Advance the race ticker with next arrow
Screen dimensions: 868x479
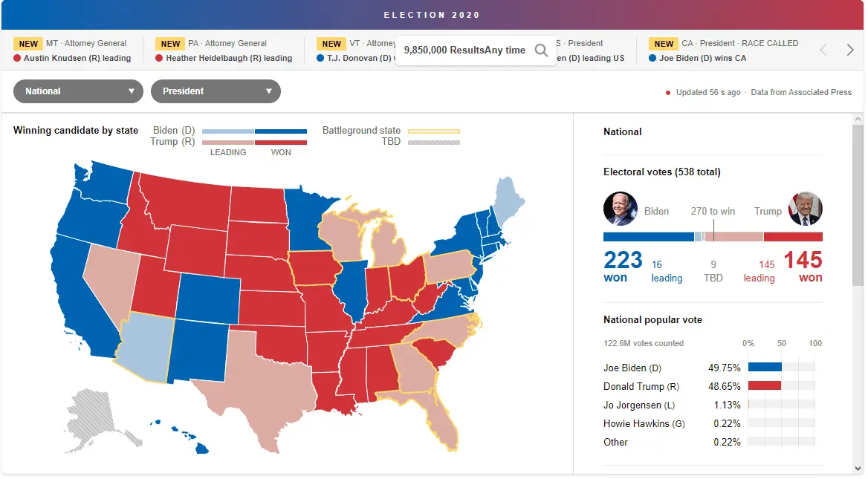point(850,50)
